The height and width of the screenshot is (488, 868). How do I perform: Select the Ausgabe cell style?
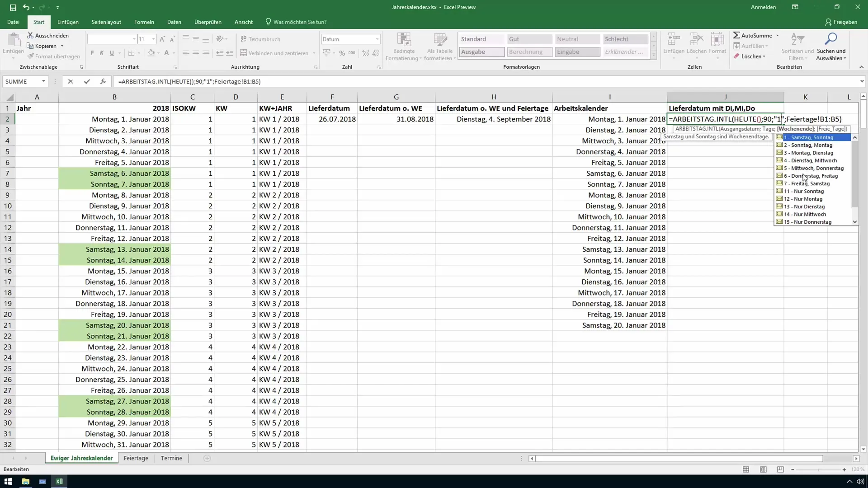click(x=481, y=52)
